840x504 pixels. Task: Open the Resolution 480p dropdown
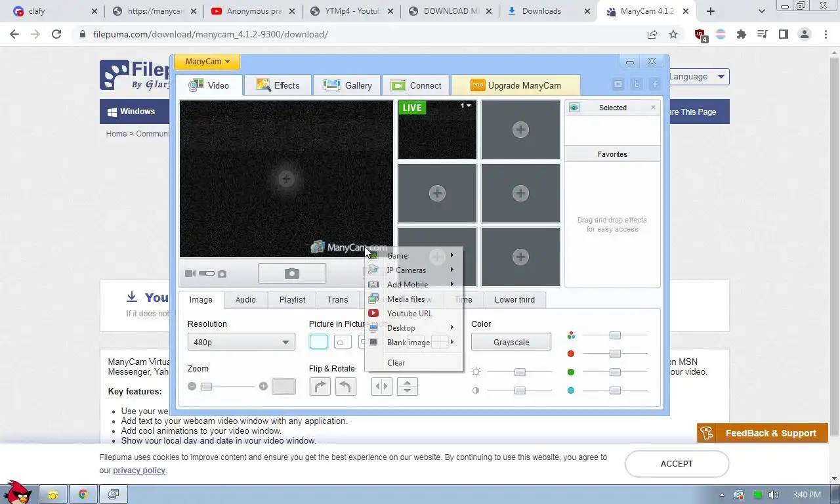click(241, 342)
